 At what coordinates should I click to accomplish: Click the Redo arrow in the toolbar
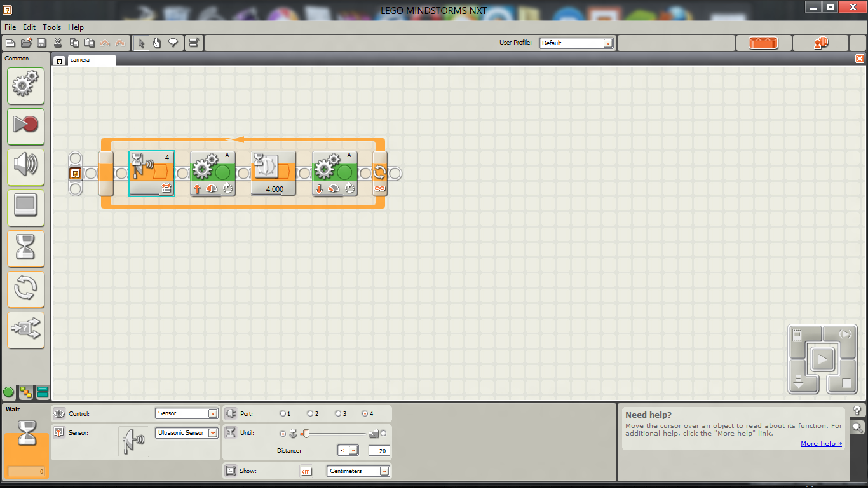click(x=120, y=43)
